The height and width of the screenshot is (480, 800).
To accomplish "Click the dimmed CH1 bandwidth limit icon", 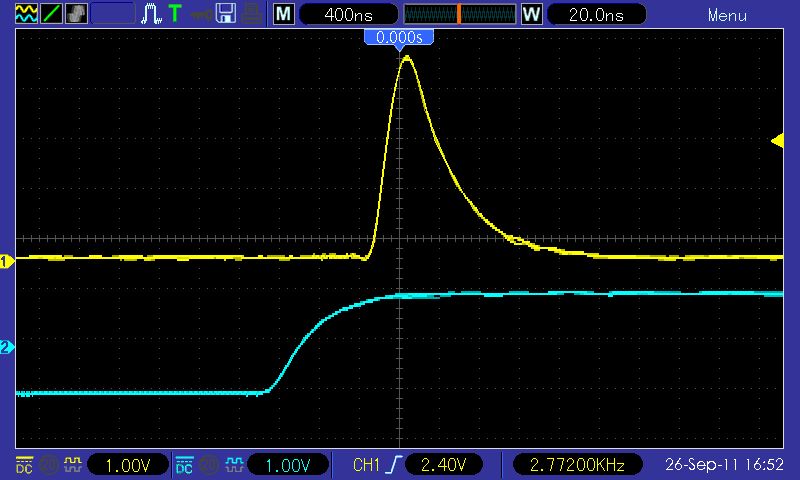I will [x=48, y=465].
